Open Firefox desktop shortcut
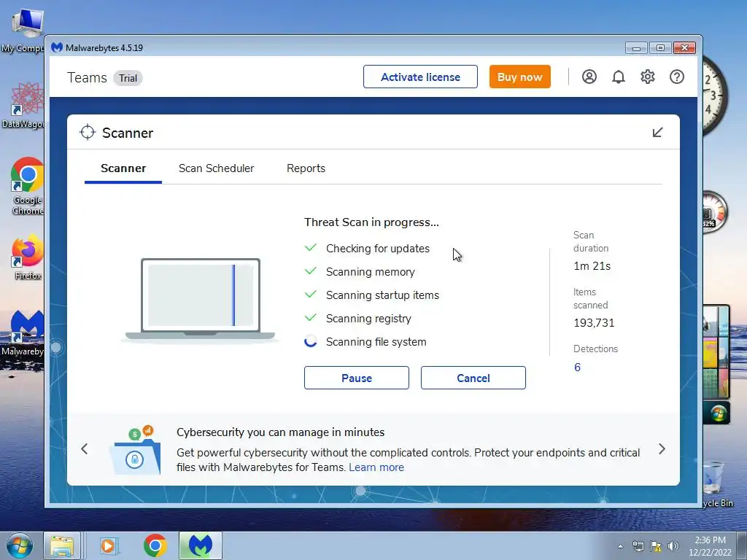 point(28,257)
